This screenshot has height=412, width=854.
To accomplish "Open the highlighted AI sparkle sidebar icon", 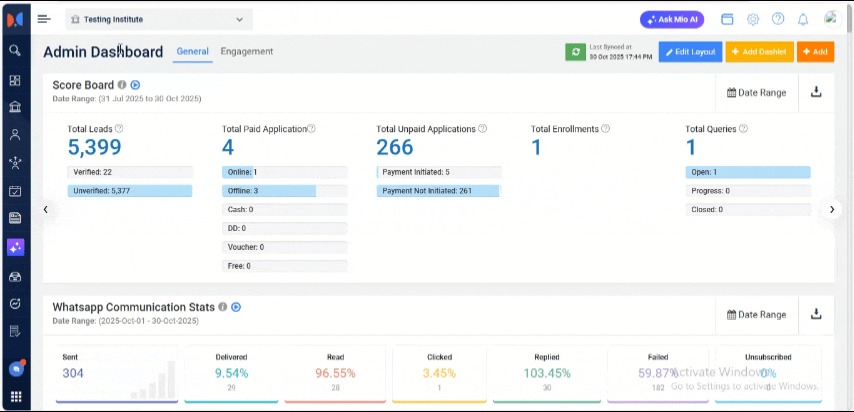I will (x=15, y=246).
